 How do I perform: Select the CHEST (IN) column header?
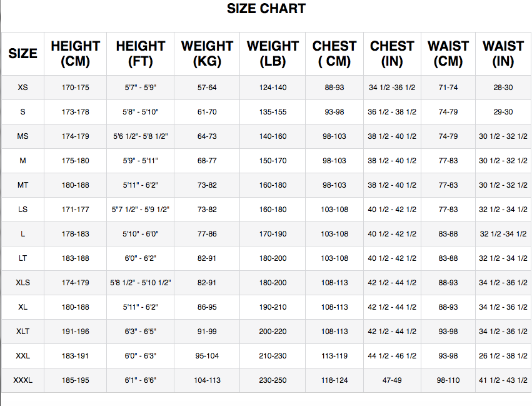pos(392,54)
